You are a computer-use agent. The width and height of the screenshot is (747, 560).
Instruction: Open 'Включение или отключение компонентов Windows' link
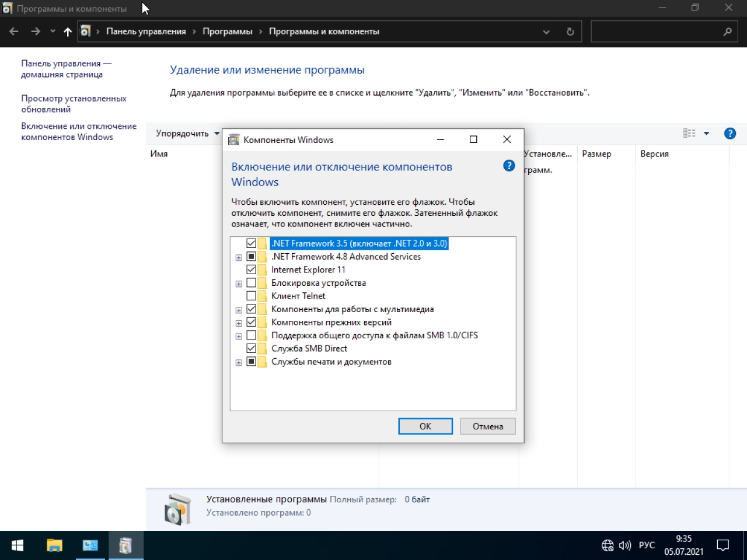pos(79,131)
